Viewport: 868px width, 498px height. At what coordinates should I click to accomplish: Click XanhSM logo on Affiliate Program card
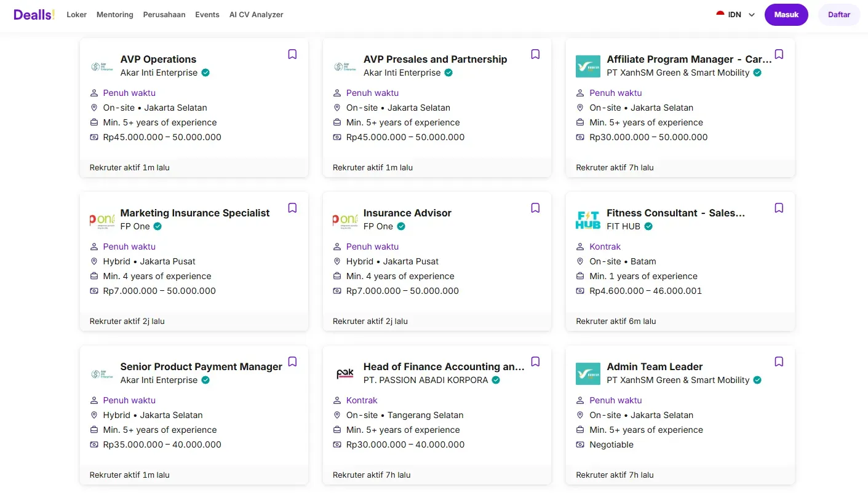click(588, 66)
